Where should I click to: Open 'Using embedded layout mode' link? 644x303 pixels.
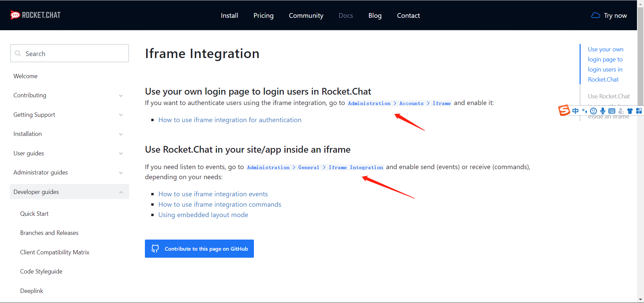(203, 215)
